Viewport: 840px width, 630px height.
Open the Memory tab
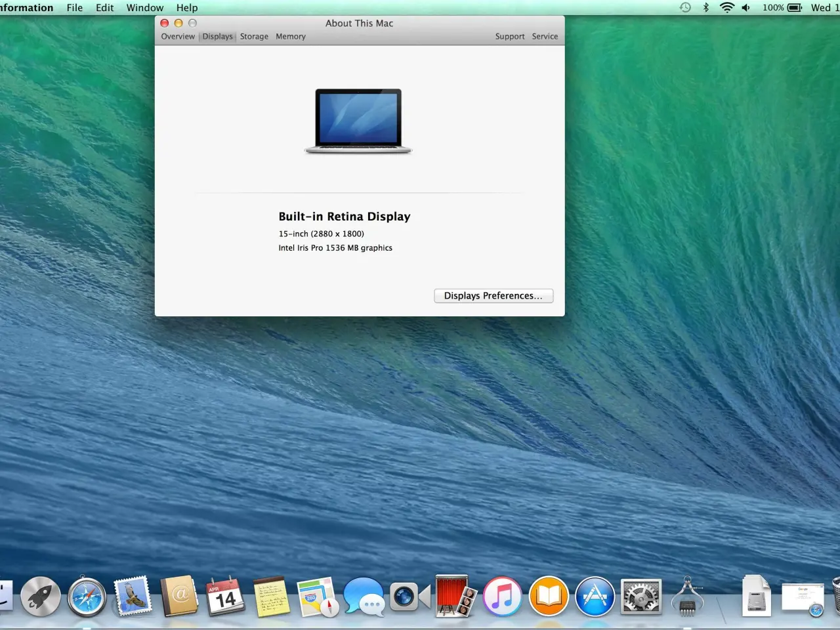click(291, 37)
